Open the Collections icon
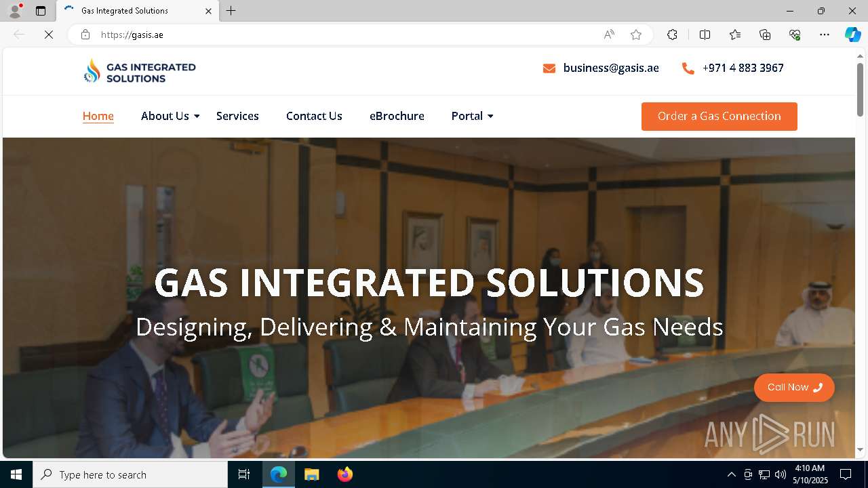This screenshot has width=868, height=488. [x=765, y=35]
